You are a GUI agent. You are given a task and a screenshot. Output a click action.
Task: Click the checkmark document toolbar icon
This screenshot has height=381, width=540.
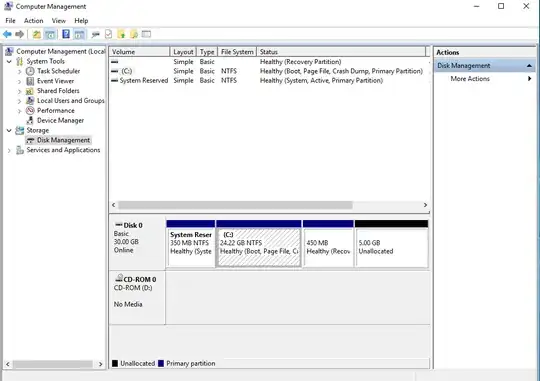click(x=108, y=34)
